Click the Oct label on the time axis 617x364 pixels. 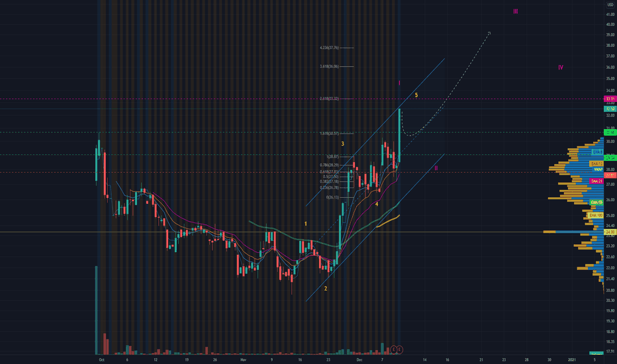(101, 359)
